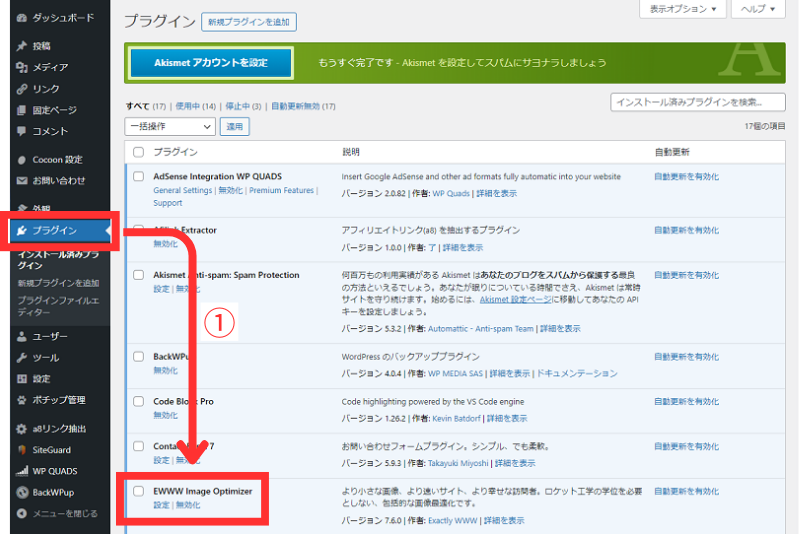Screen dimensions: 799x535
Task: Check the Akismet Anti-spam plugin checkbox
Action: 138,275
